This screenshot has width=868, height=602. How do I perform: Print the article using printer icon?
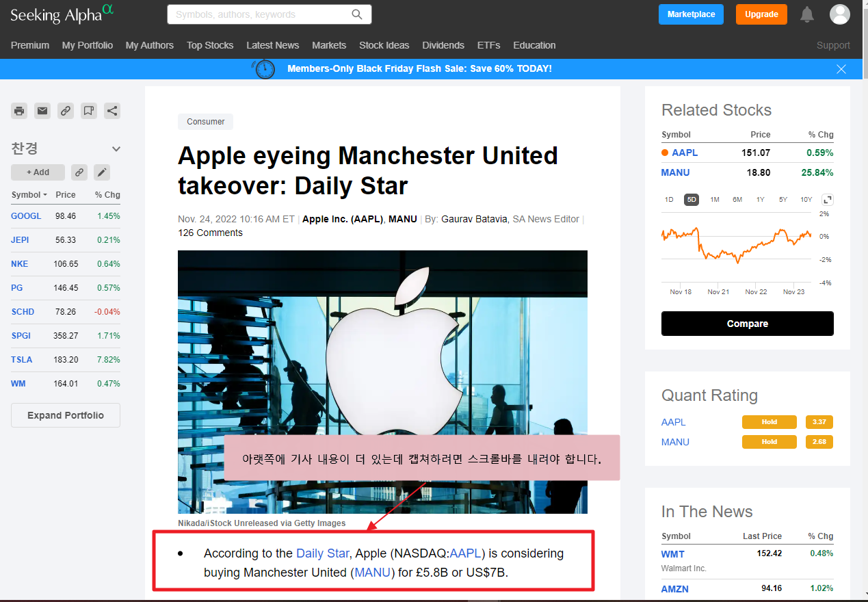[19, 111]
